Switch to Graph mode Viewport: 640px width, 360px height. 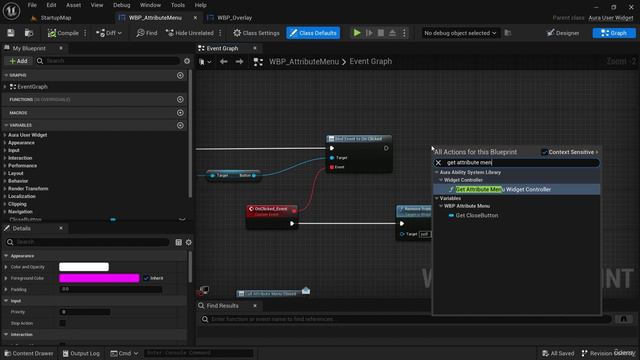click(614, 33)
